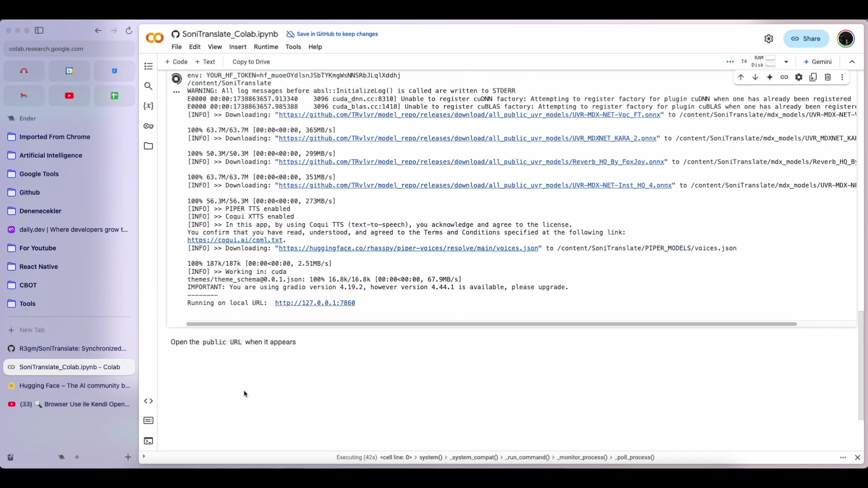Delete cell with trash icon
The height and width of the screenshot is (488, 868).
pos(828,77)
